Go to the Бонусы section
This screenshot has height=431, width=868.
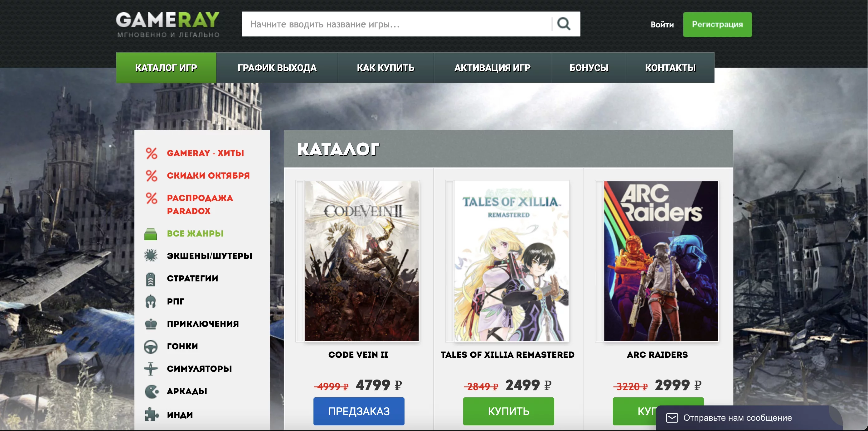589,68
